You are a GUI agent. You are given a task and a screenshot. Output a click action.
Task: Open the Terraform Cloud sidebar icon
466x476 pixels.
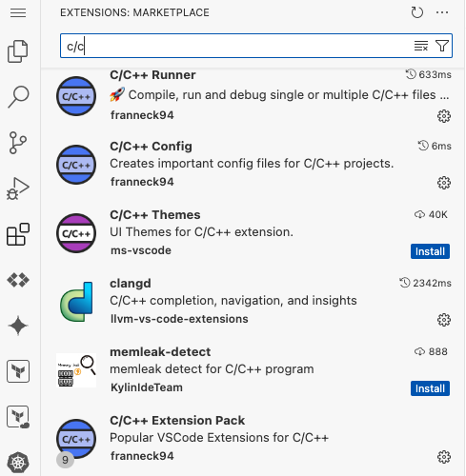[18, 417]
